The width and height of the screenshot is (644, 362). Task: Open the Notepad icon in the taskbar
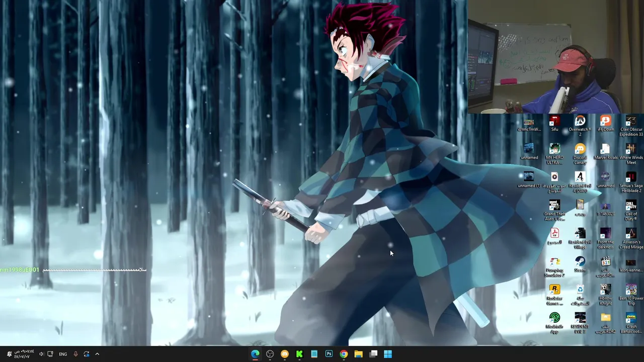click(x=314, y=354)
